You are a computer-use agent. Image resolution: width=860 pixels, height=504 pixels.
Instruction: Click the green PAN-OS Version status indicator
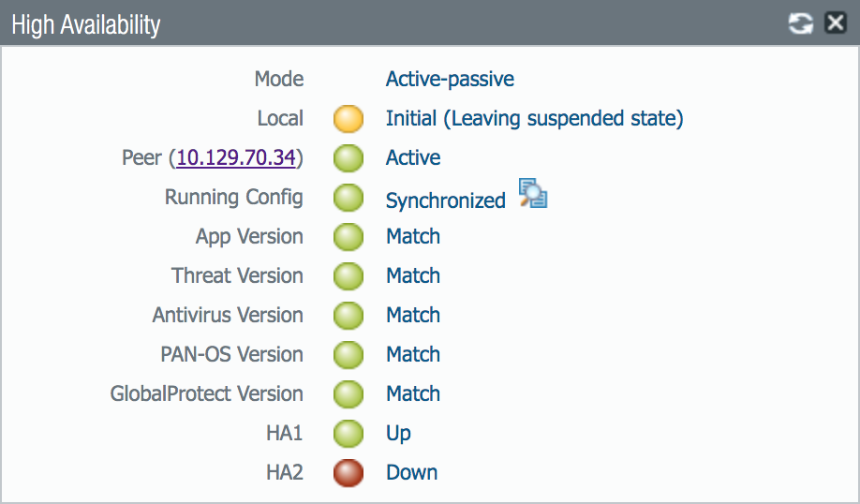click(x=348, y=355)
